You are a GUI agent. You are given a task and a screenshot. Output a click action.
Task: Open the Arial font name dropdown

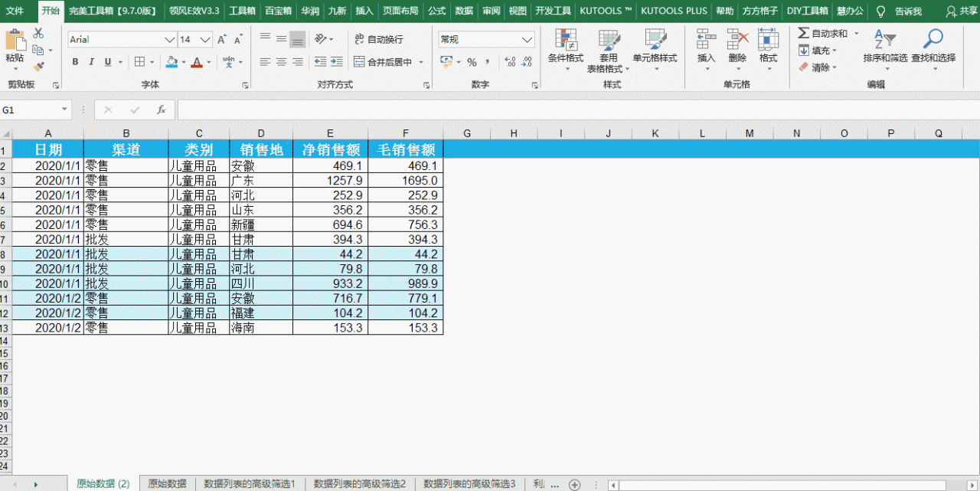169,40
